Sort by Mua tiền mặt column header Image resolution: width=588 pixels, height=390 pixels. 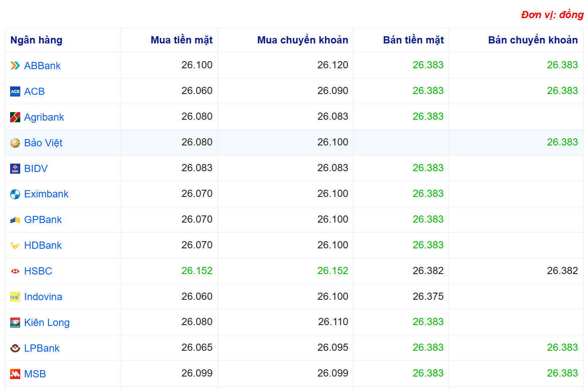click(x=182, y=40)
